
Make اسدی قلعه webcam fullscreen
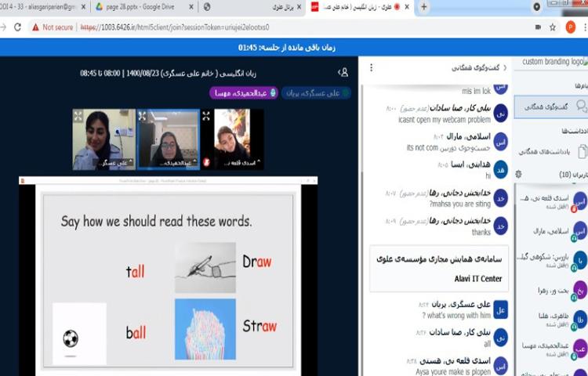pyautogui.click(x=206, y=116)
